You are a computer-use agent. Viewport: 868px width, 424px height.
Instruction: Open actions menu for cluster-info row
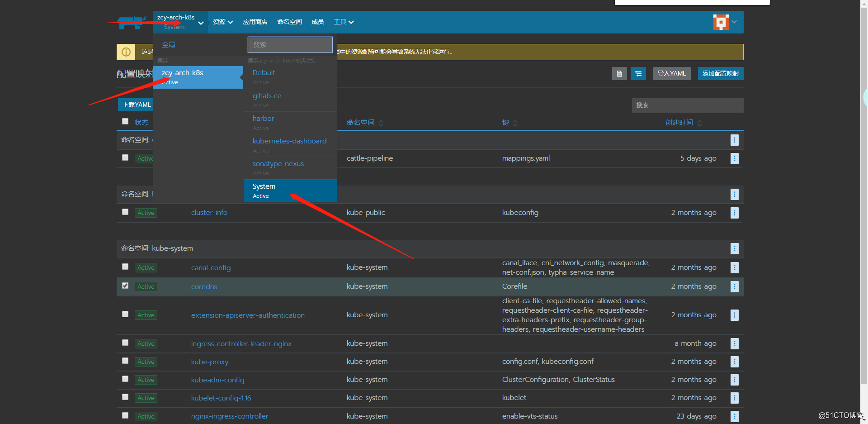[734, 213]
